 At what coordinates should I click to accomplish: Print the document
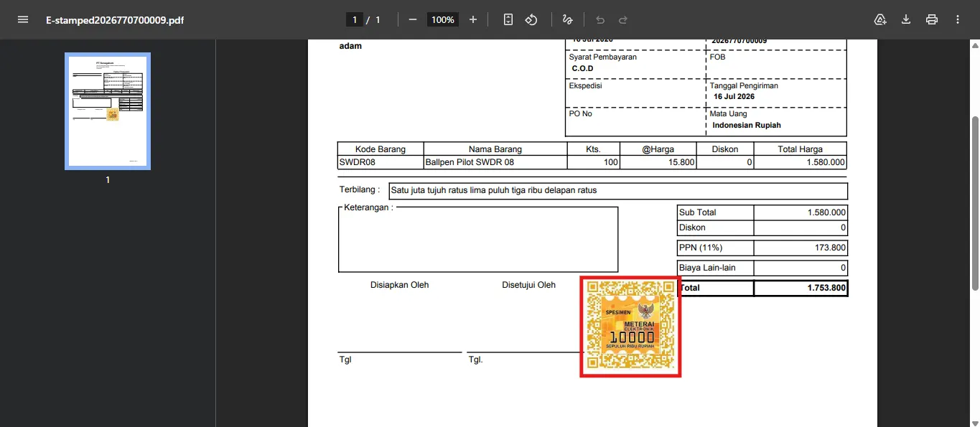(x=932, y=19)
